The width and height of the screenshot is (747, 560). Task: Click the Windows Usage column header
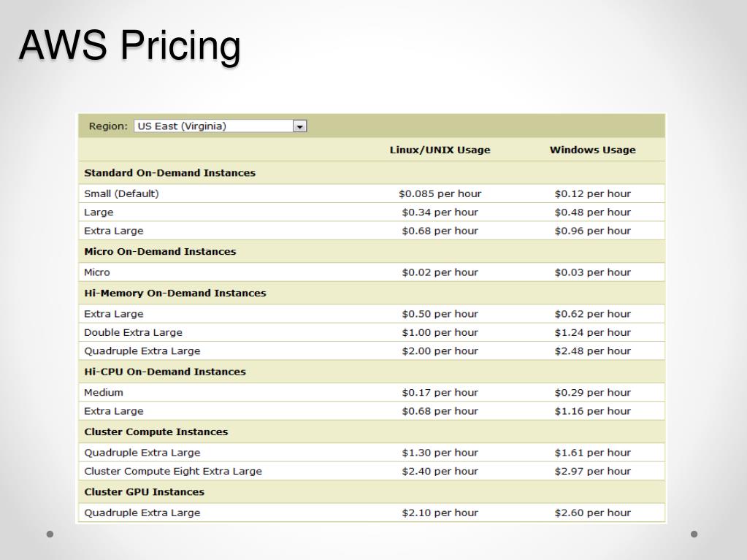point(593,150)
